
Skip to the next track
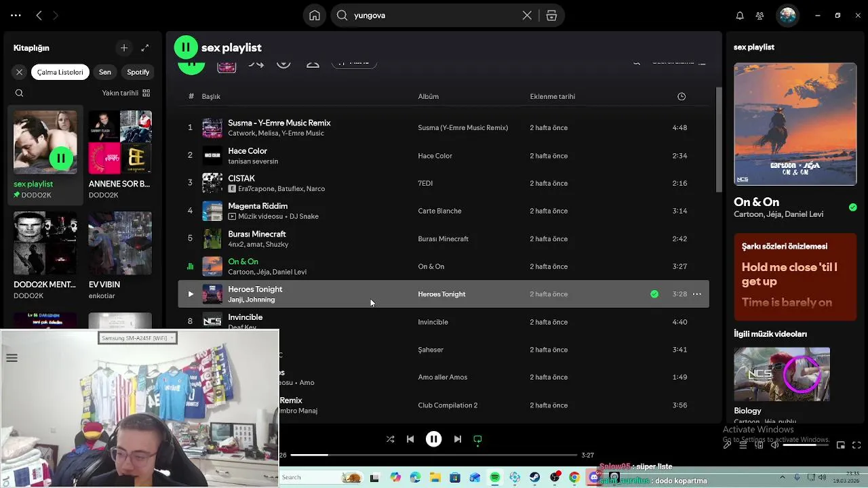pos(457,439)
